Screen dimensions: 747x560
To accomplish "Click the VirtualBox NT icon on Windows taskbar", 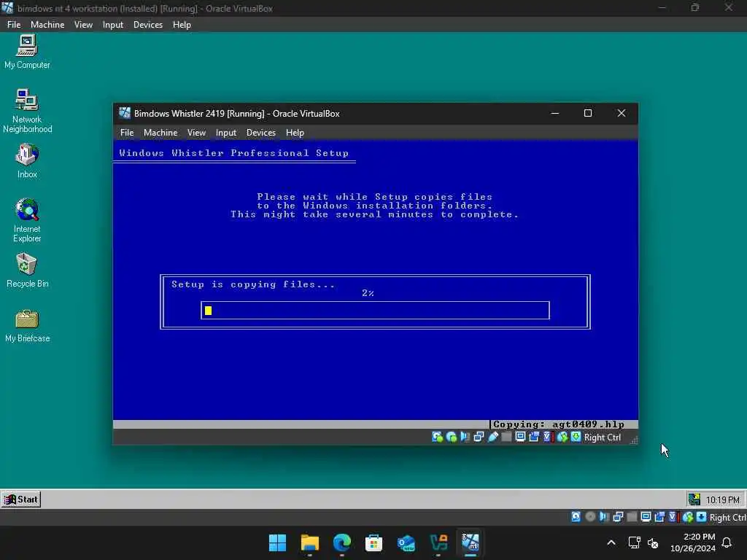I will [x=471, y=542].
